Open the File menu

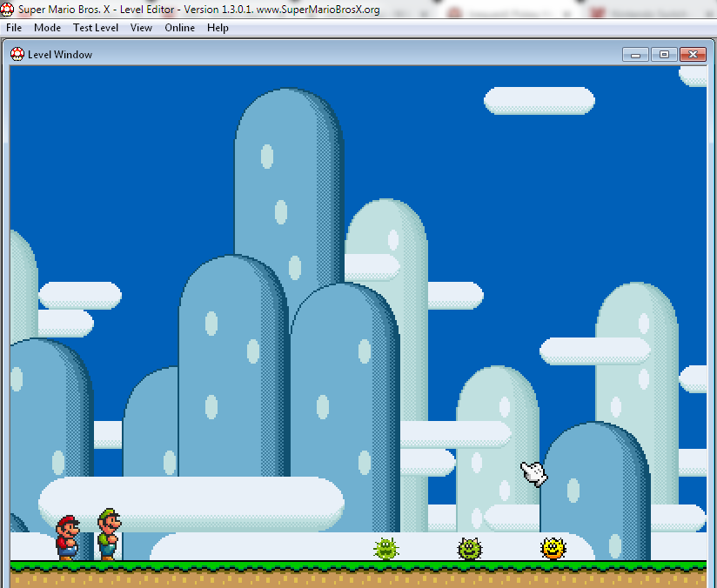pyautogui.click(x=14, y=28)
